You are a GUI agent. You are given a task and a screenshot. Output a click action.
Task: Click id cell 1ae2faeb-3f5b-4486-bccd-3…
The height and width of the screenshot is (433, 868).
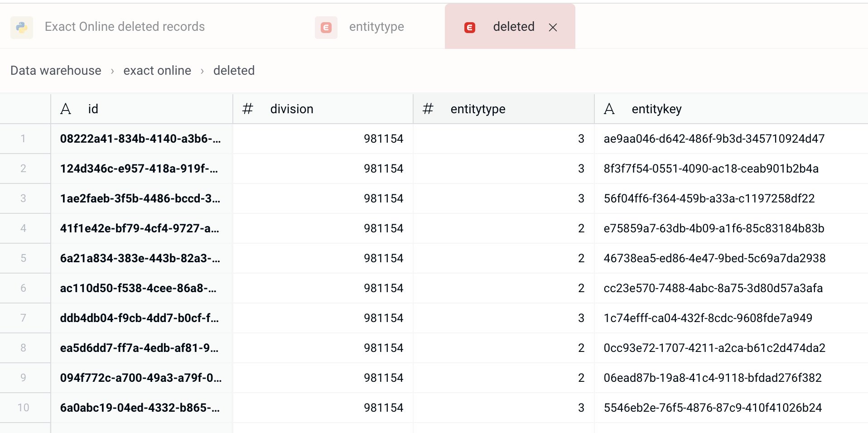(142, 198)
